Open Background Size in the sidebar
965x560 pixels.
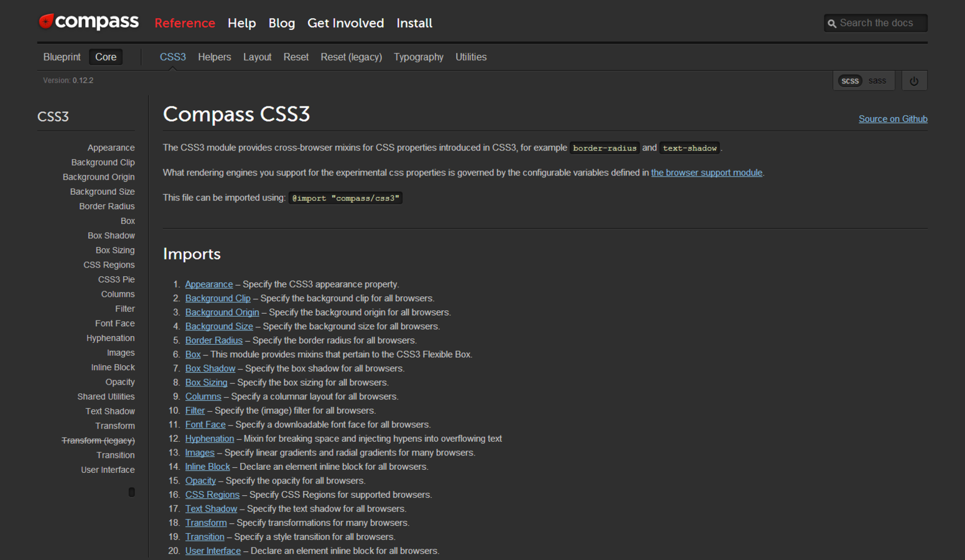click(102, 192)
